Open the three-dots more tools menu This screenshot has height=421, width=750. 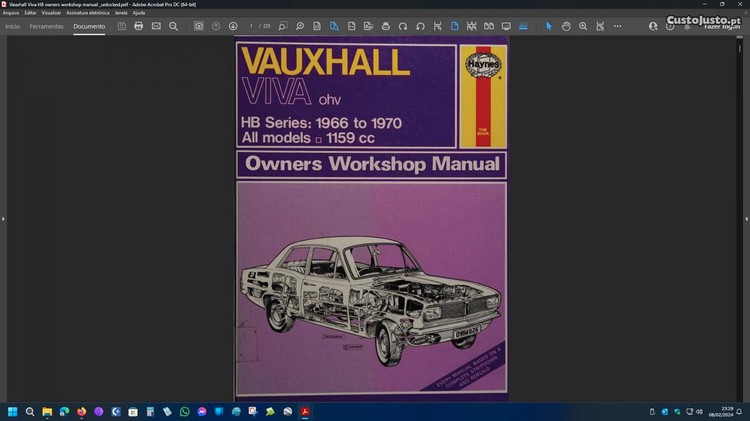(x=617, y=26)
